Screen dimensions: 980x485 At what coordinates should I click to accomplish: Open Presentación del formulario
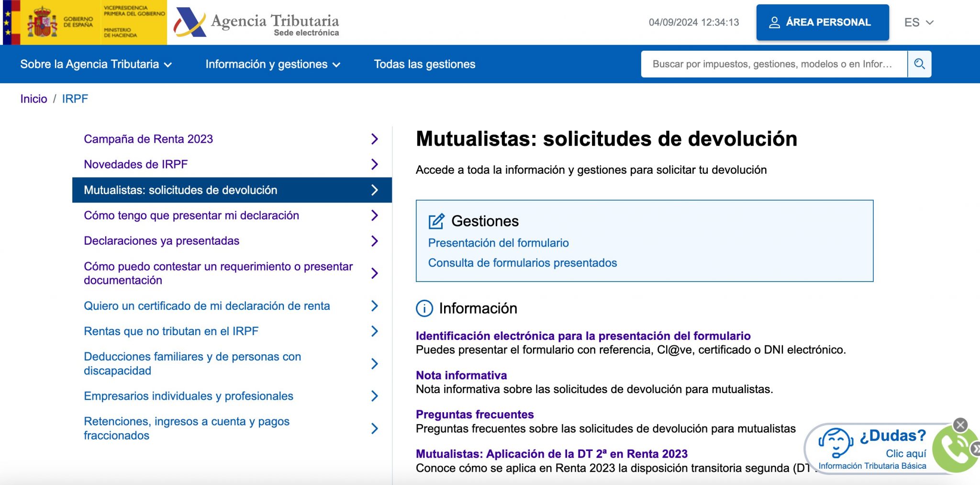498,243
